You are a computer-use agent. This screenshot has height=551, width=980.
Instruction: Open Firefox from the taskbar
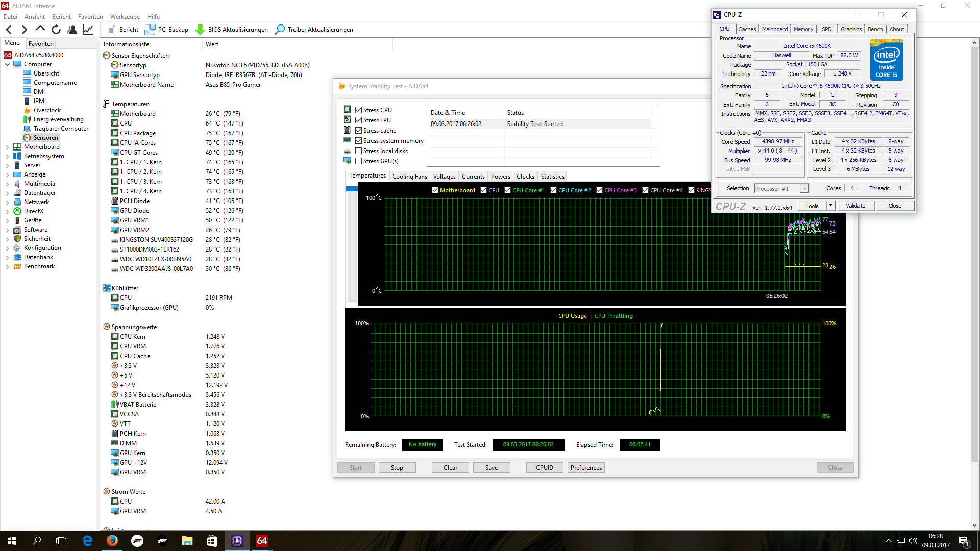point(112,541)
